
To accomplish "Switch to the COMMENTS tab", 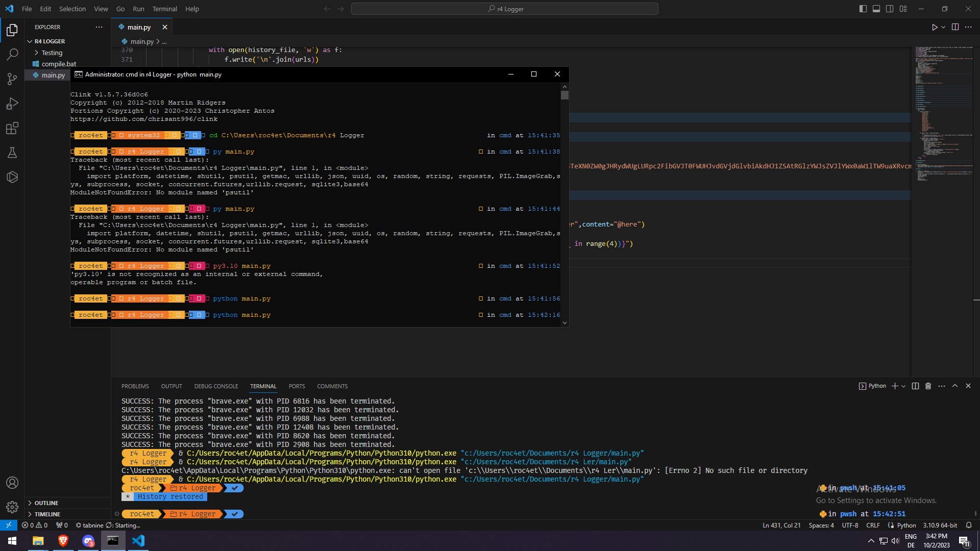I will 332,386.
